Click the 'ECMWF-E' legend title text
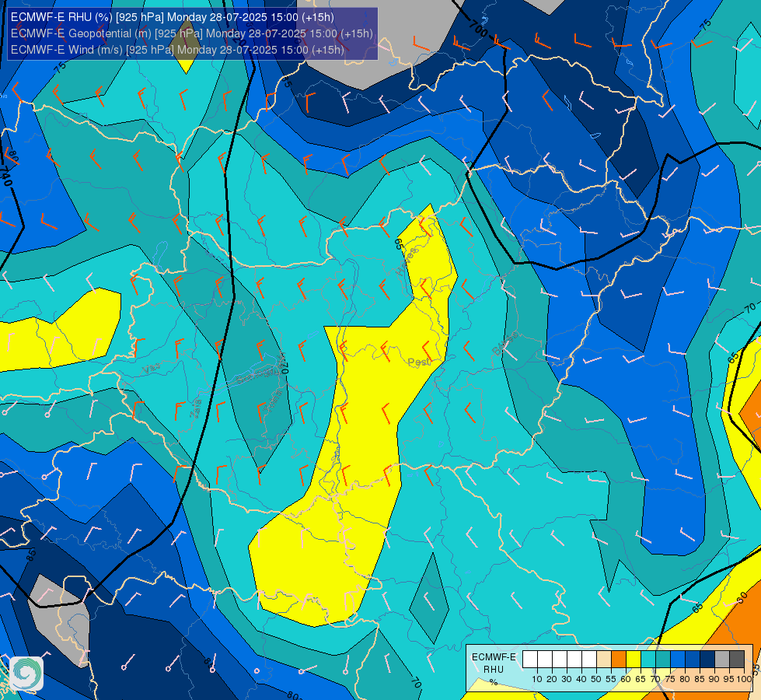Image resolution: width=761 pixels, height=700 pixels. pyautogui.click(x=494, y=657)
